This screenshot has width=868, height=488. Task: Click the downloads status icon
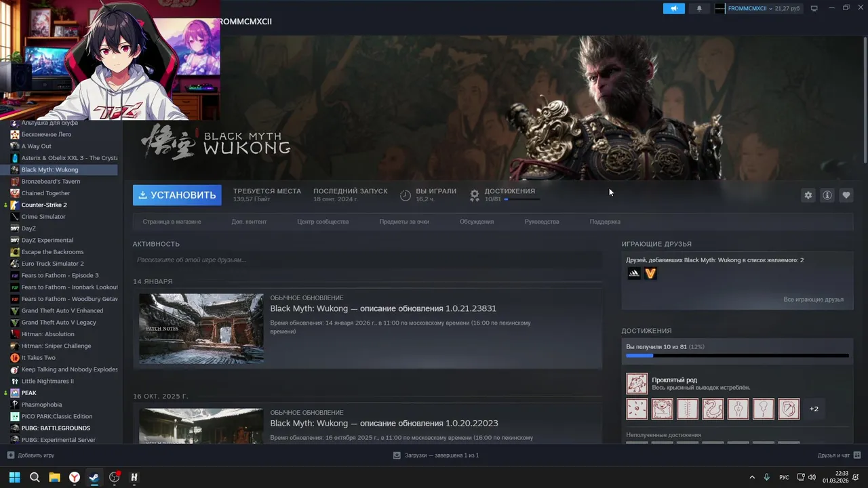(397, 455)
